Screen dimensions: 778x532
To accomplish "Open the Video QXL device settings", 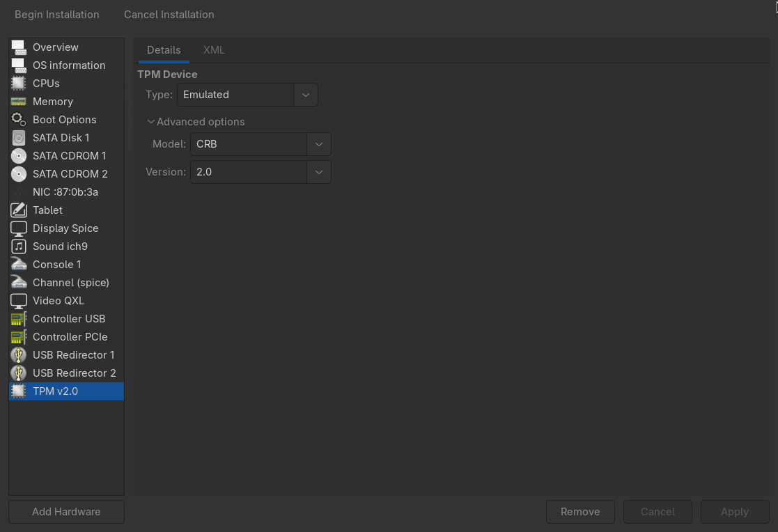I will pos(59,300).
